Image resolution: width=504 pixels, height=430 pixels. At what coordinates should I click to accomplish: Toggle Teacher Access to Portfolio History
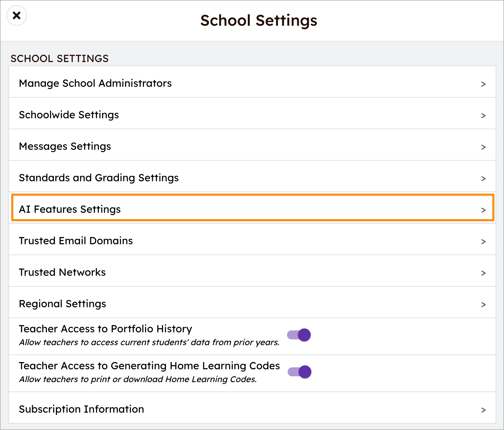pyautogui.click(x=299, y=335)
